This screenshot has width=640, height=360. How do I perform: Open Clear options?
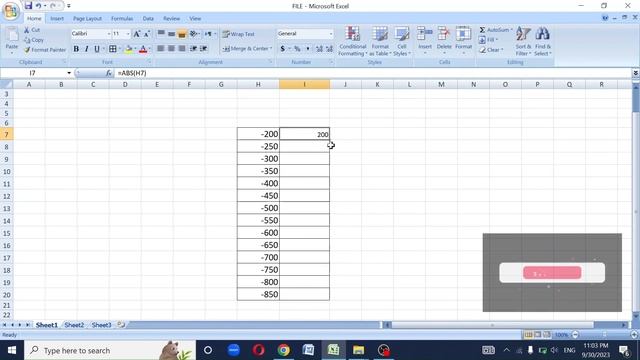click(x=491, y=50)
